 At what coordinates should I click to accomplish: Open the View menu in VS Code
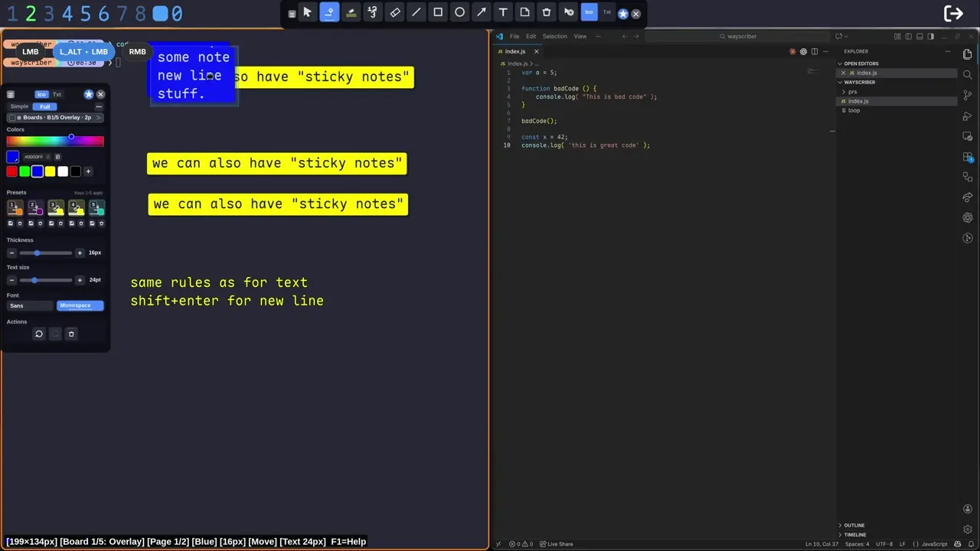click(580, 36)
